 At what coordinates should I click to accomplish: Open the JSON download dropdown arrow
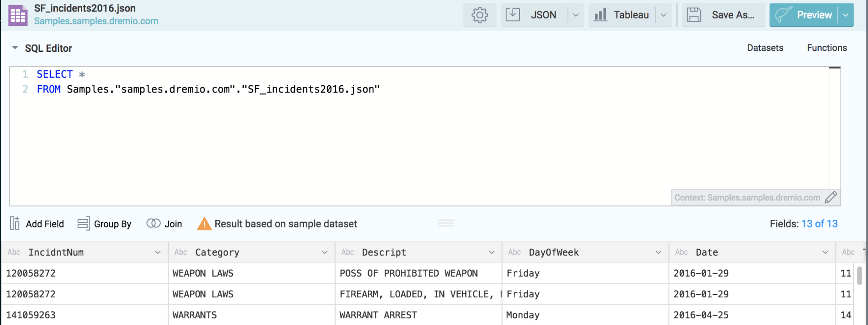point(576,15)
